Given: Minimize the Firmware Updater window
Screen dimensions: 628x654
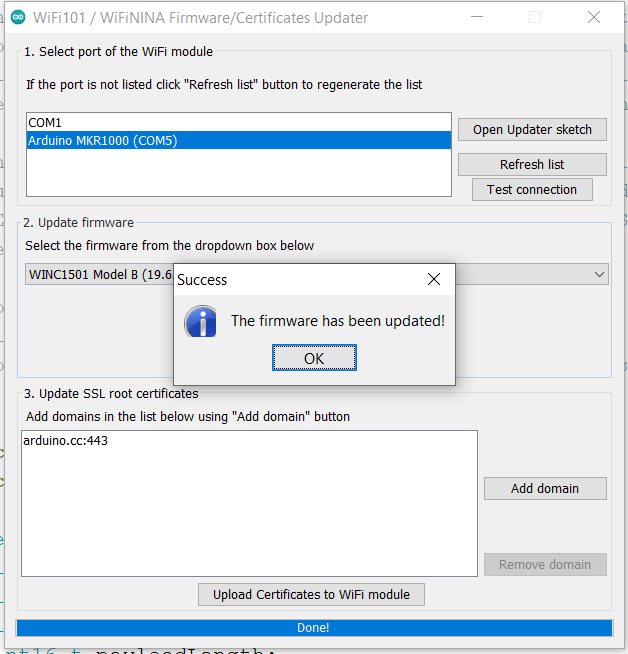Looking at the screenshot, I should click(477, 17).
